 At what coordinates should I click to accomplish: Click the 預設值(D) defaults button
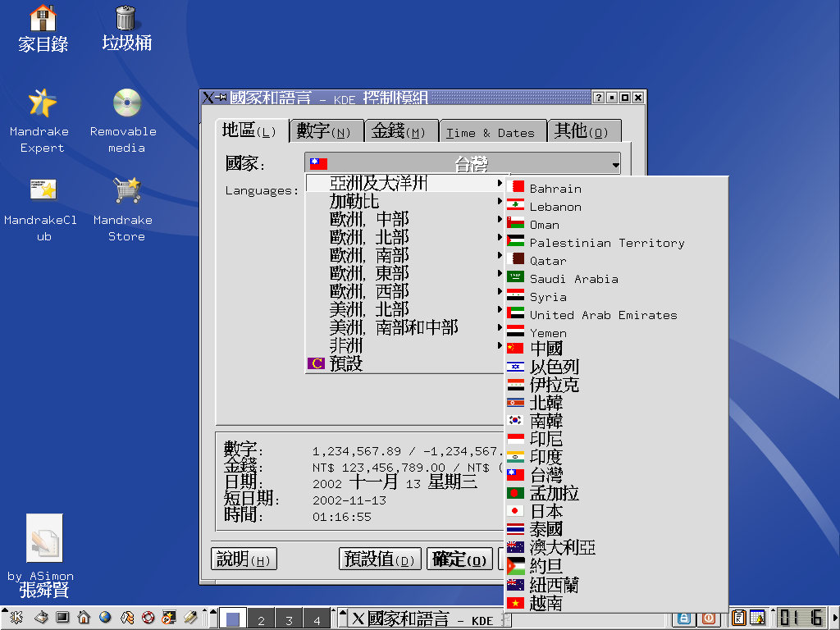pyautogui.click(x=380, y=559)
